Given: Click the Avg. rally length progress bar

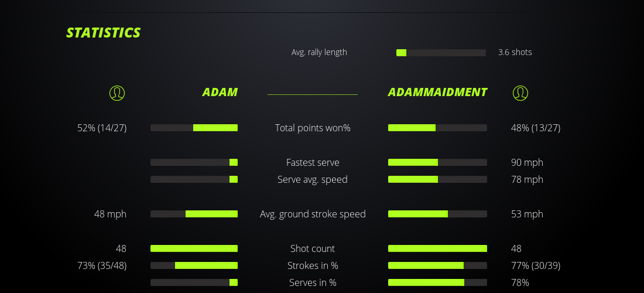Looking at the screenshot, I should coord(441,53).
